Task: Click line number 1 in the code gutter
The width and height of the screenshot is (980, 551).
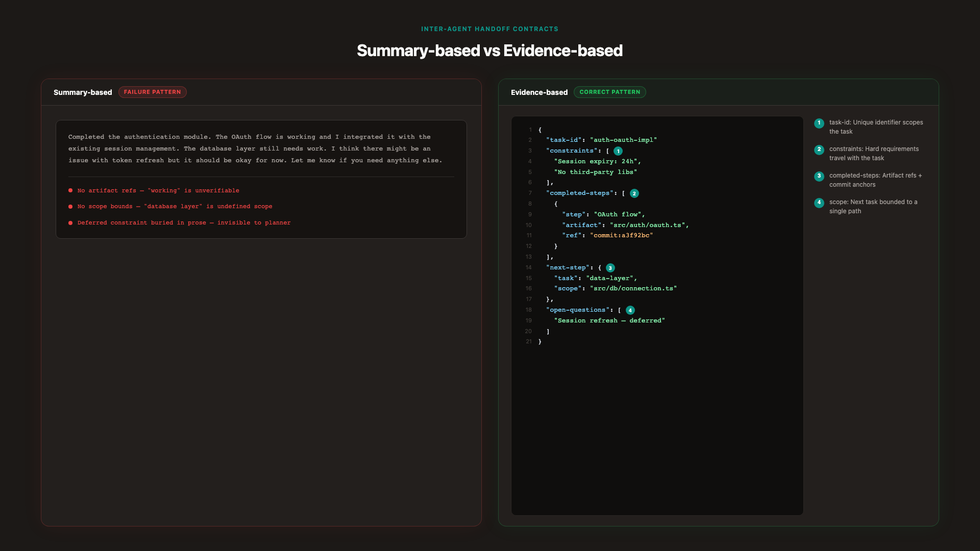Action: click(530, 130)
